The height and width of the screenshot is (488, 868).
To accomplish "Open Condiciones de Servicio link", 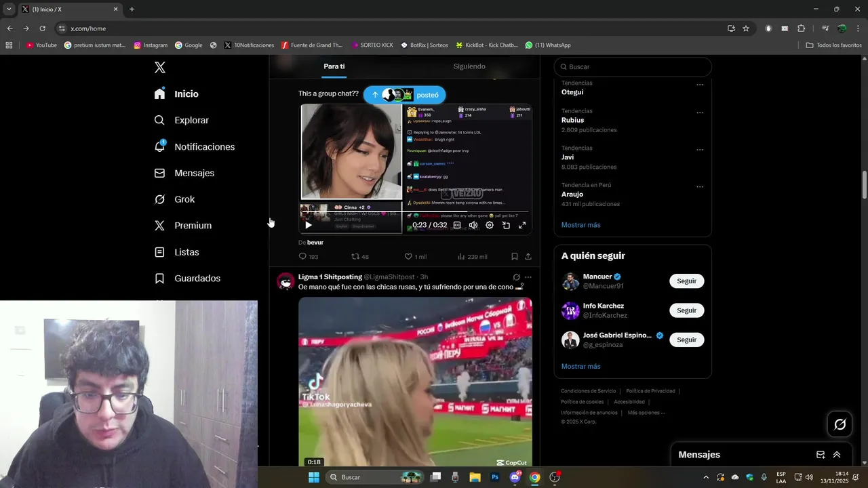I will pyautogui.click(x=588, y=391).
